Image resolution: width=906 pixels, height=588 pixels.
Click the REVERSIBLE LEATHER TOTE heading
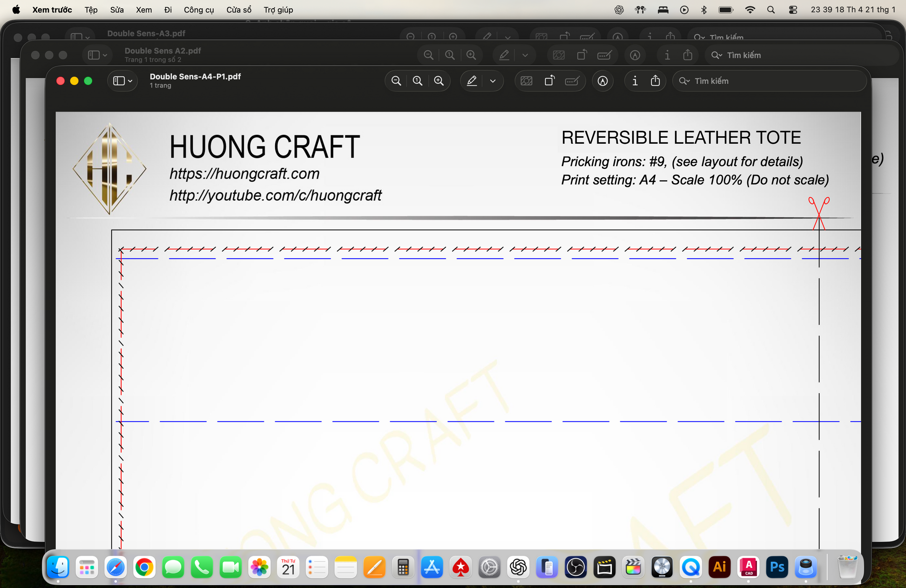681,138
